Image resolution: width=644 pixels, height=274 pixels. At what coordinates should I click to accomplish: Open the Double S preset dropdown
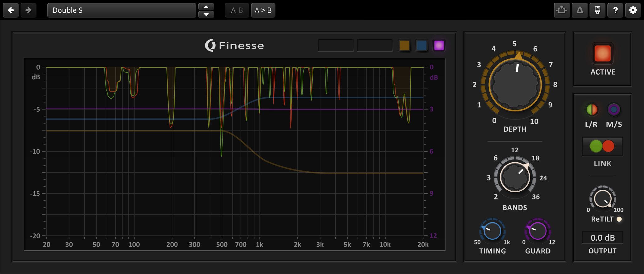[x=122, y=10]
